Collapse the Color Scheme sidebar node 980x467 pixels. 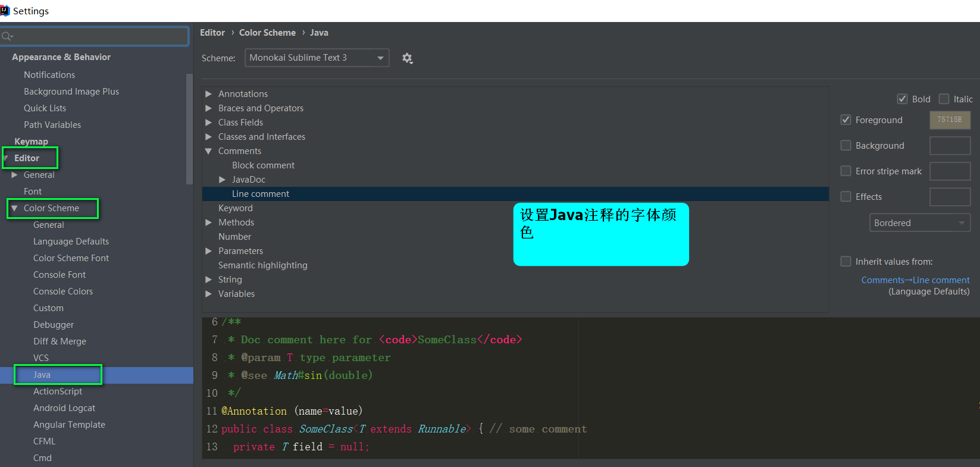coord(14,208)
